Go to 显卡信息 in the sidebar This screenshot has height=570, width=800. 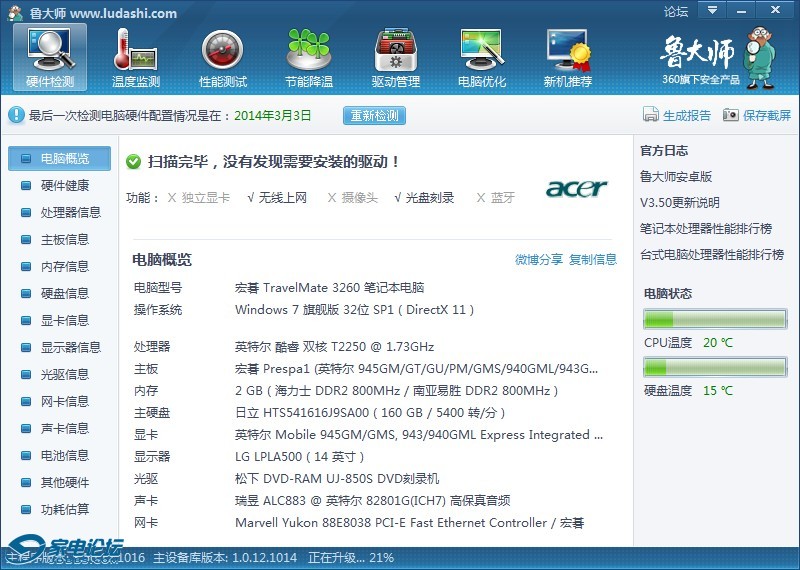tap(64, 320)
